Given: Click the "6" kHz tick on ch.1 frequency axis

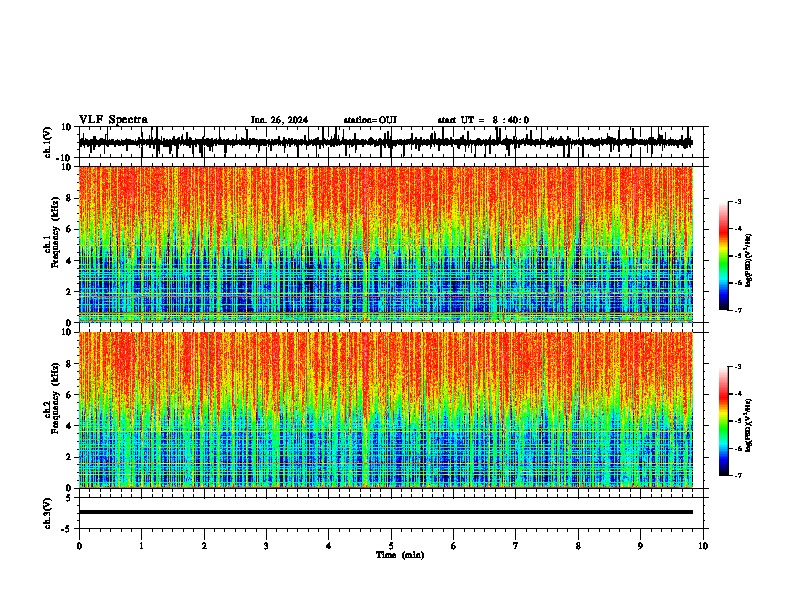Looking at the screenshot, I should [x=70, y=229].
